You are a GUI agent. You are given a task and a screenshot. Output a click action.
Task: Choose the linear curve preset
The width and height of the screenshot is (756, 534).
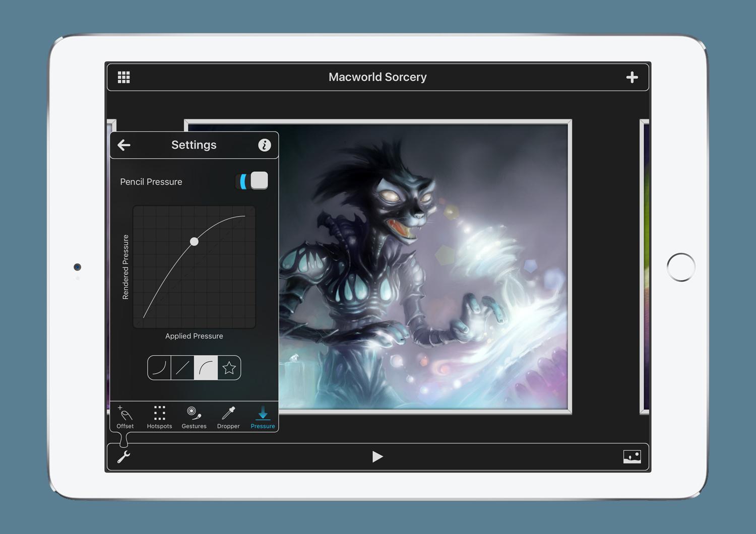182,368
